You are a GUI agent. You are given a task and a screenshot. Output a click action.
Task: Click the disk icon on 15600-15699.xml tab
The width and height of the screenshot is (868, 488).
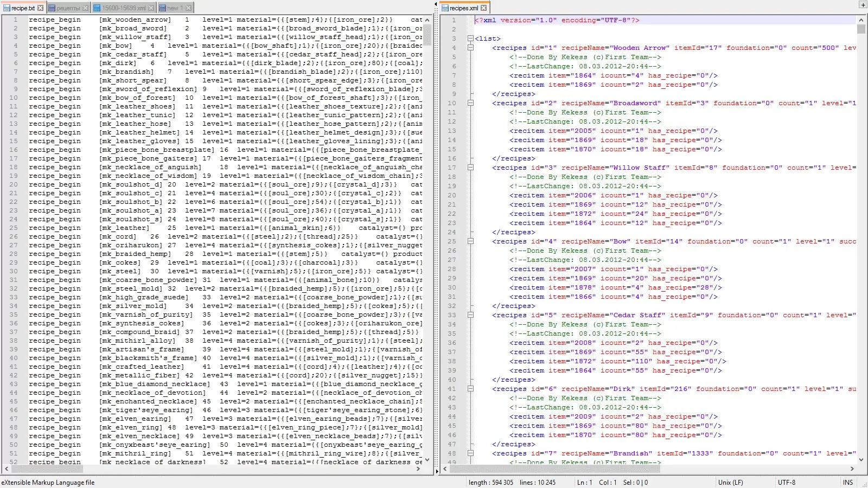click(98, 8)
